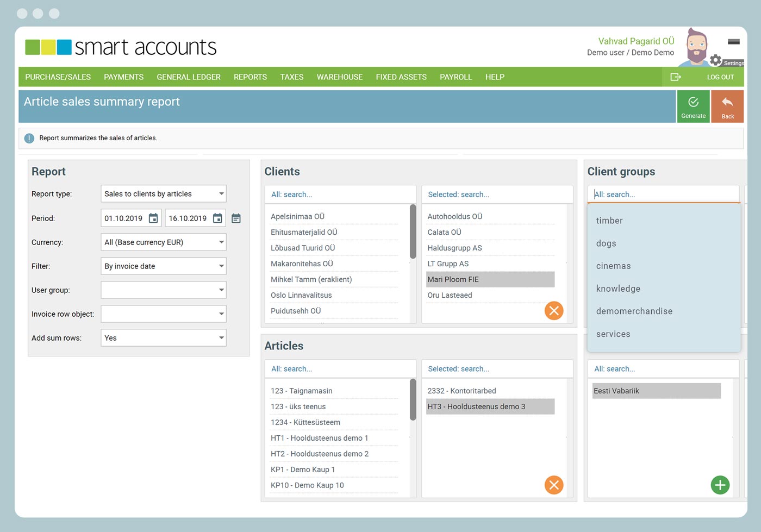This screenshot has height=532, width=761.
Task: Select cinemas client group
Action: (613, 266)
